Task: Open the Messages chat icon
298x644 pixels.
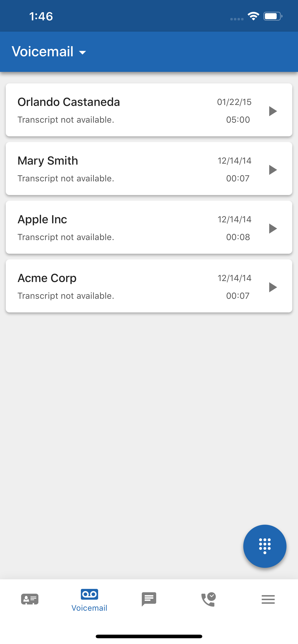Action: (x=149, y=599)
